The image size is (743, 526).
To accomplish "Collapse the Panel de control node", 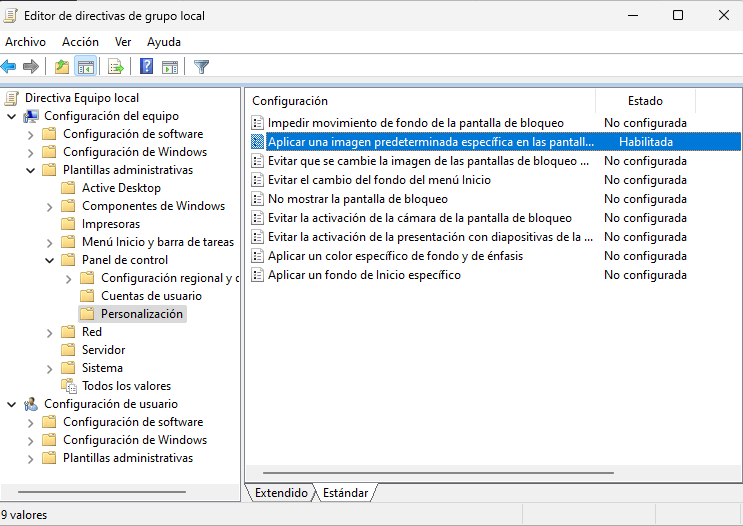I will pos(50,261).
